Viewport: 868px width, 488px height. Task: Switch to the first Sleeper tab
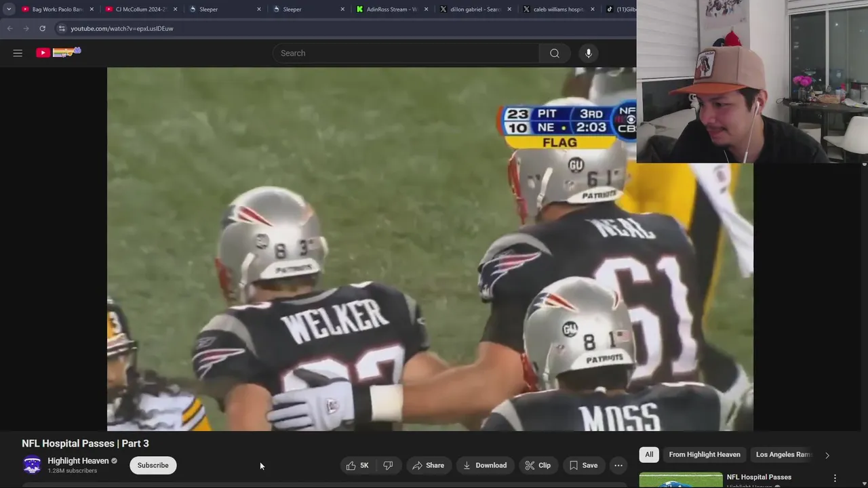225,9
